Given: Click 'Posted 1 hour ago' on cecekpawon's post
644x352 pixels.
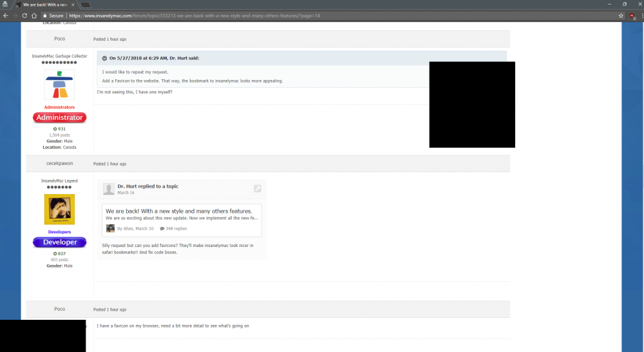Looking at the screenshot, I should pyautogui.click(x=109, y=164).
